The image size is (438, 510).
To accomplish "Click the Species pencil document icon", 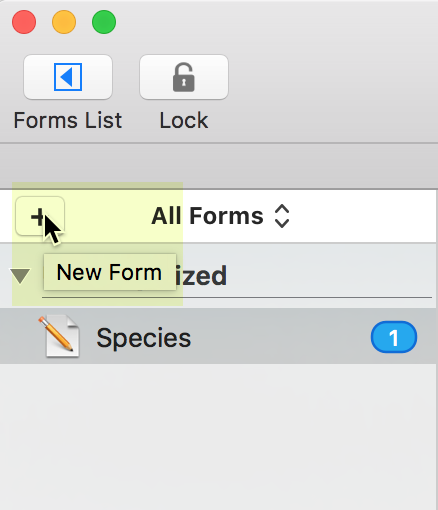I will (60, 336).
